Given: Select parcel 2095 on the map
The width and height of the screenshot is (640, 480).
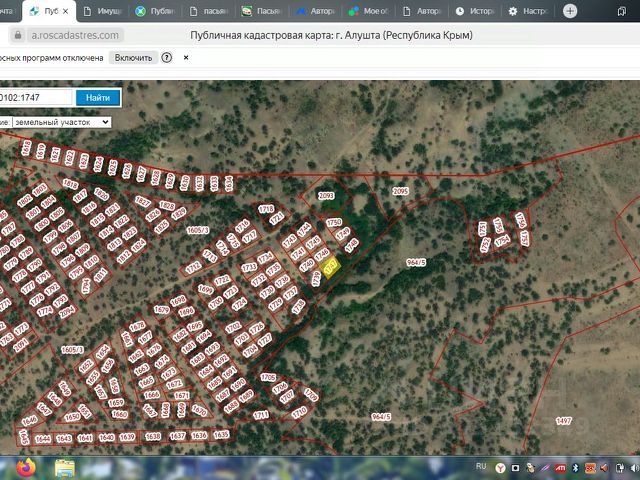Looking at the screenshot, I should [x=400, y=191].
